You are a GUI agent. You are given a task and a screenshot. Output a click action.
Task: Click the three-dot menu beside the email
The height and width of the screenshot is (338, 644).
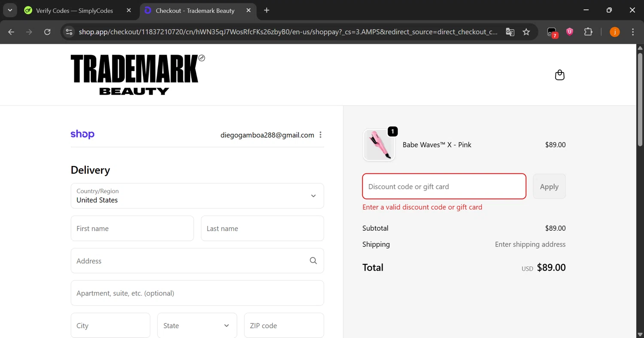320,135
